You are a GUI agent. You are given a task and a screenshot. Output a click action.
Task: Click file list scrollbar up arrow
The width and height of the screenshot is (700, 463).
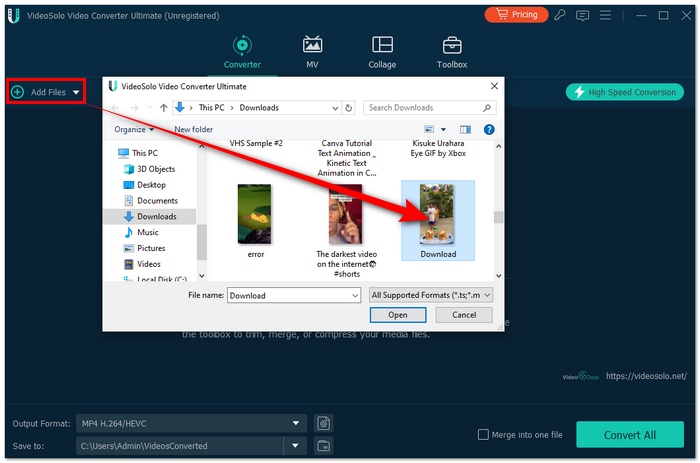499,146
